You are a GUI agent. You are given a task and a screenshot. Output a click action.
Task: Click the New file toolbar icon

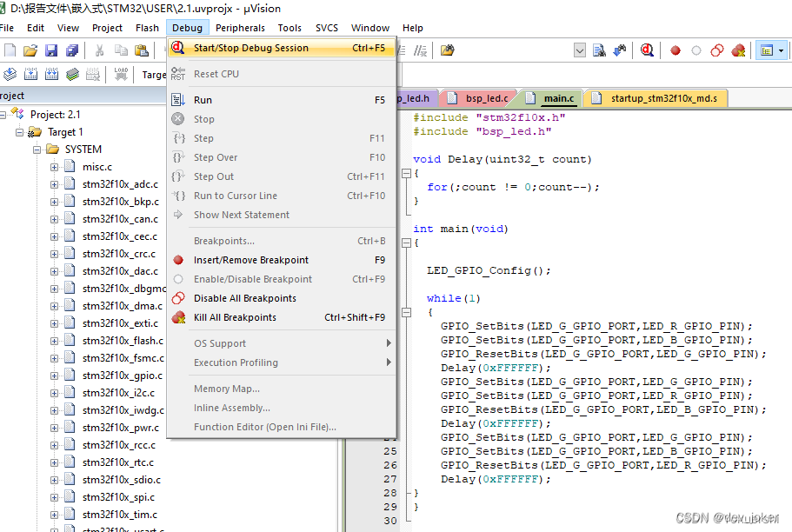10,50
